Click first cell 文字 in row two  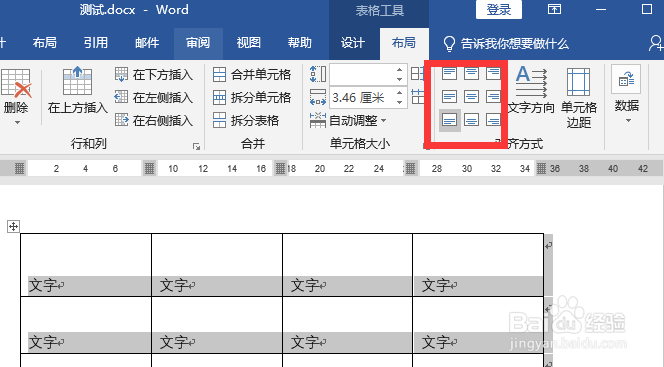[42, 342]
